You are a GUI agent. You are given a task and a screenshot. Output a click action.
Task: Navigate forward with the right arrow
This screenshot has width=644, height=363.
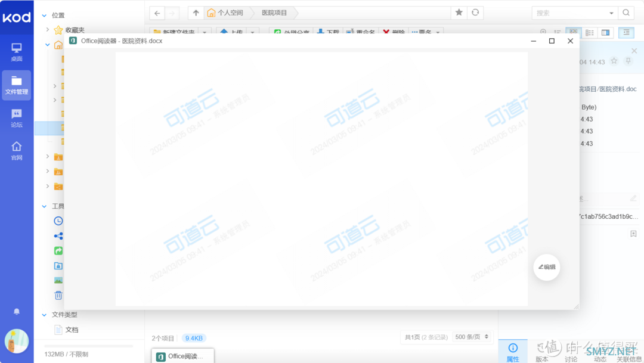click(172, 13)
